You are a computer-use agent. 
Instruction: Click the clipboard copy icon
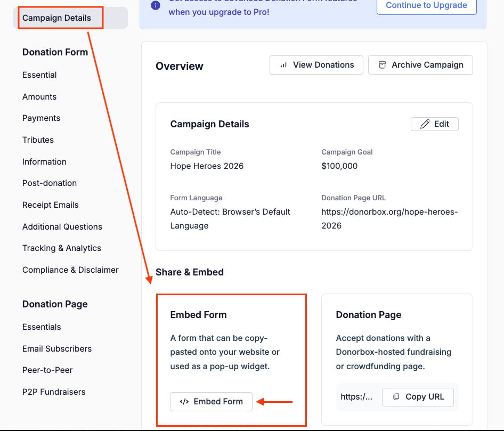(396, 397)
